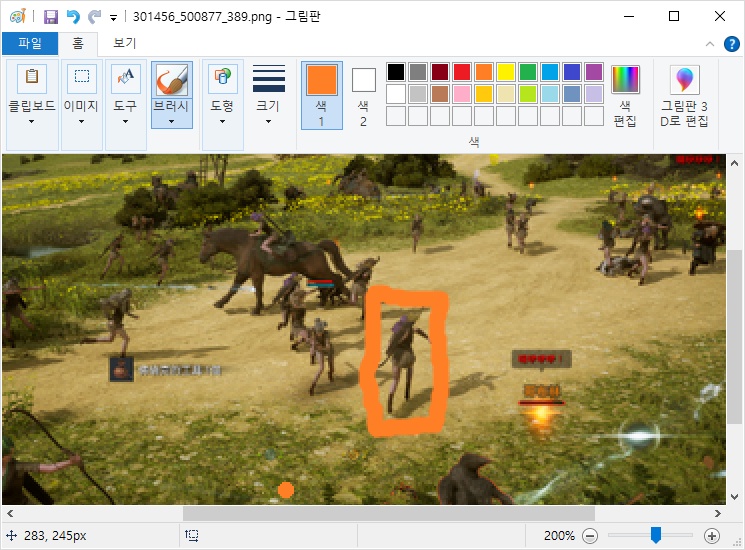Pick the brown palette swatch
Image resolution: width=745 pixels, height=550 pixels.
440,94
